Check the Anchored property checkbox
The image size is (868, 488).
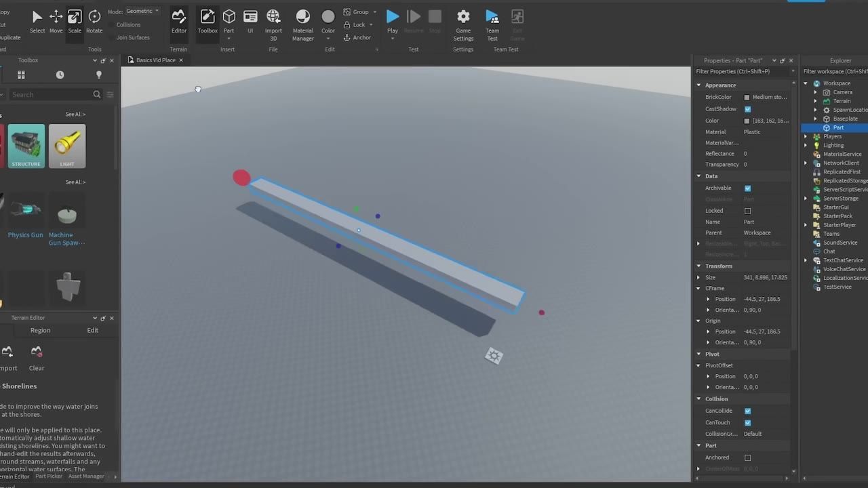coord(747,457)
